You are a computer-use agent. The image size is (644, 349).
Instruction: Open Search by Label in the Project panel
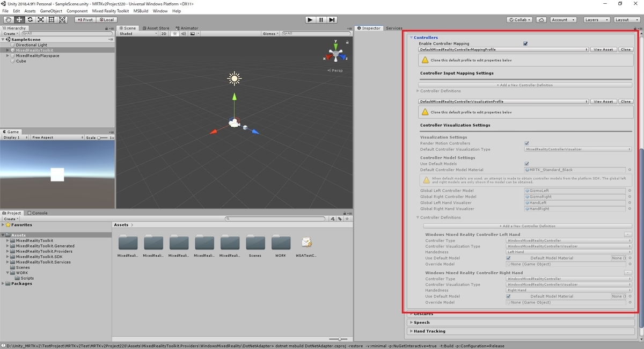coord(340,219)
